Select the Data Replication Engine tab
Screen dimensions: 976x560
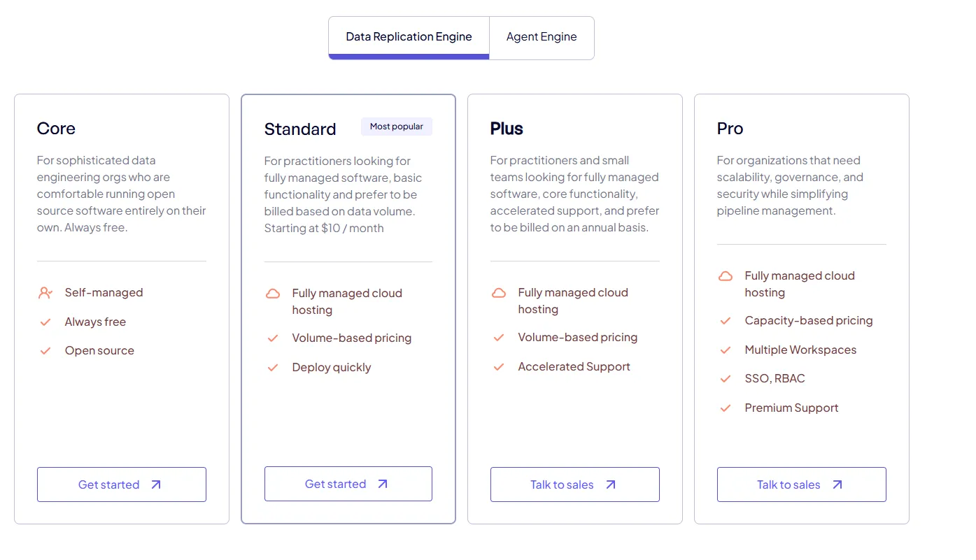click(x=409, y=37)
